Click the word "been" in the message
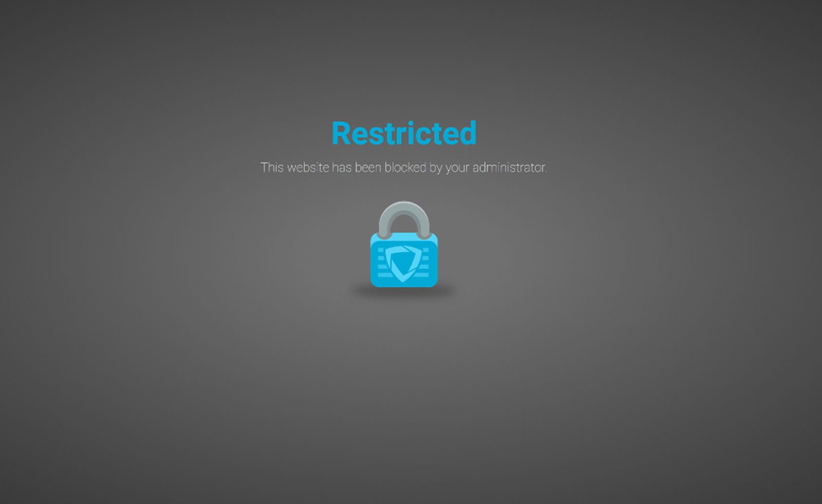The image size is (822, 504). tap(368, 167)
